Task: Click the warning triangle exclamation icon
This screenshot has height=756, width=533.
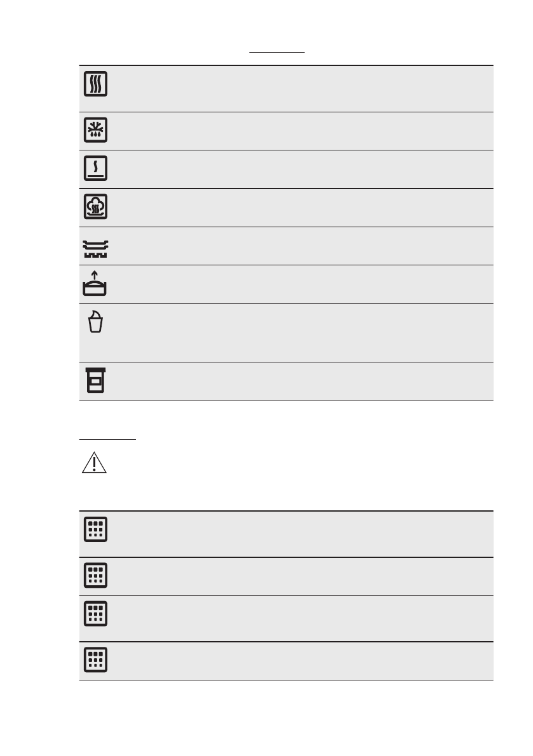Action: pos(95,465)
